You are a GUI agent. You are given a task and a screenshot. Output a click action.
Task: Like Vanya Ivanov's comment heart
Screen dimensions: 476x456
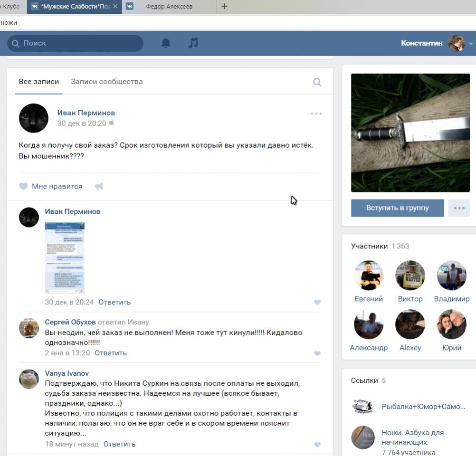coord(317,445)
